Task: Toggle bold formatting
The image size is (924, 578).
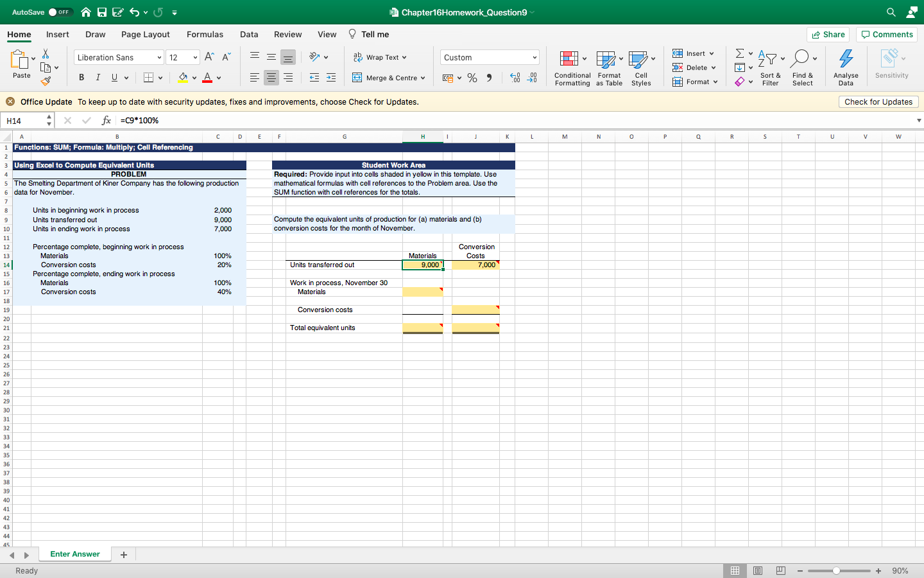Action: [81, 77]
